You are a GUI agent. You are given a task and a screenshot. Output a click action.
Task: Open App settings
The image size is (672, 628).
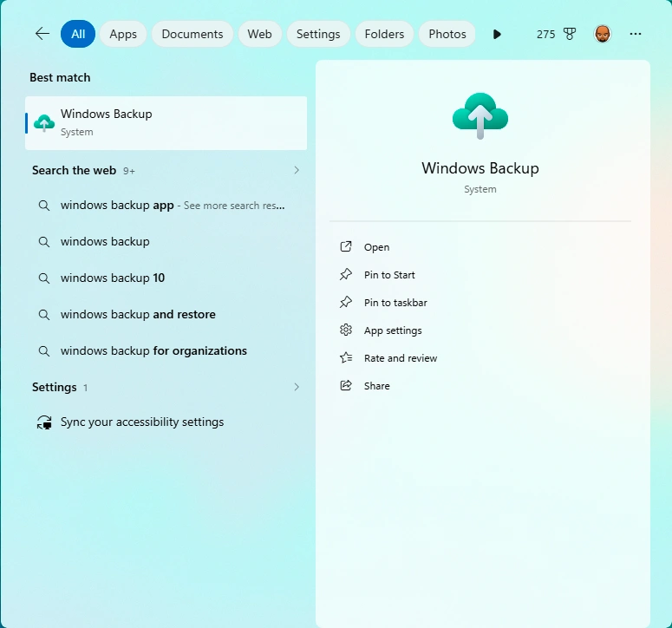coord(480,330)
